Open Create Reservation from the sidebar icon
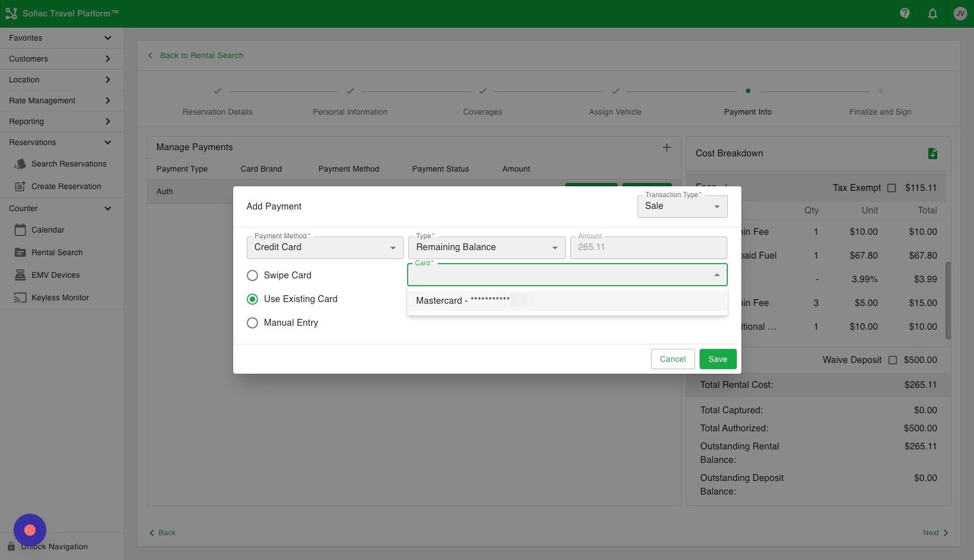The width and height of the screenshot is (974, 560). click(x=20, y=186)
